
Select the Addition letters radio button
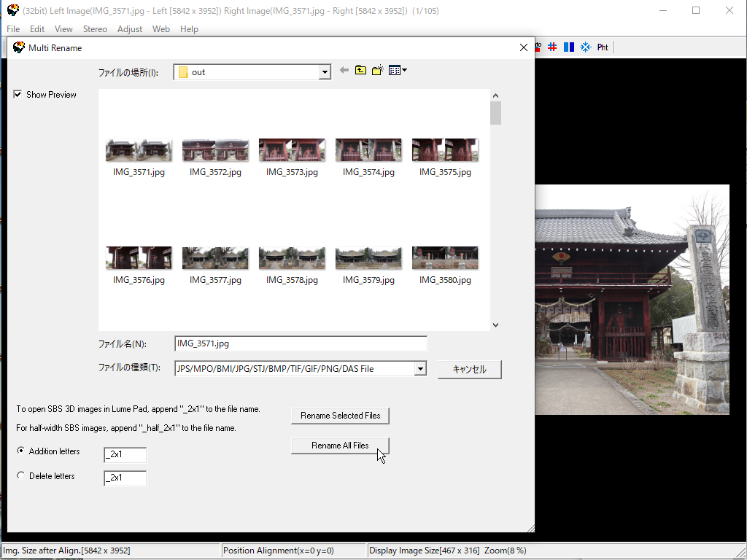coord(21,451)
